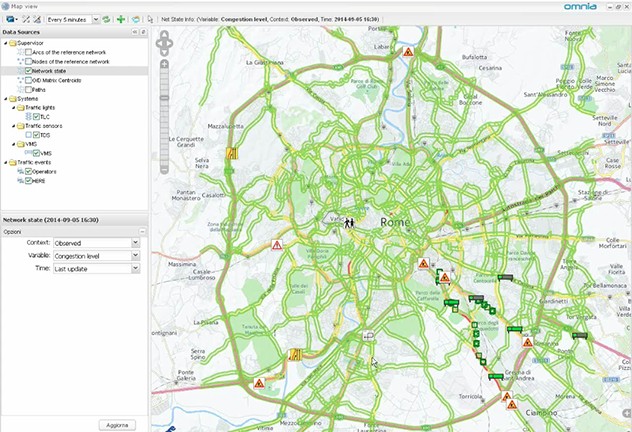This screenshot has width=632, height=432.
Task: Click the Data Sources panel pin button
Action: click(143, 32)
